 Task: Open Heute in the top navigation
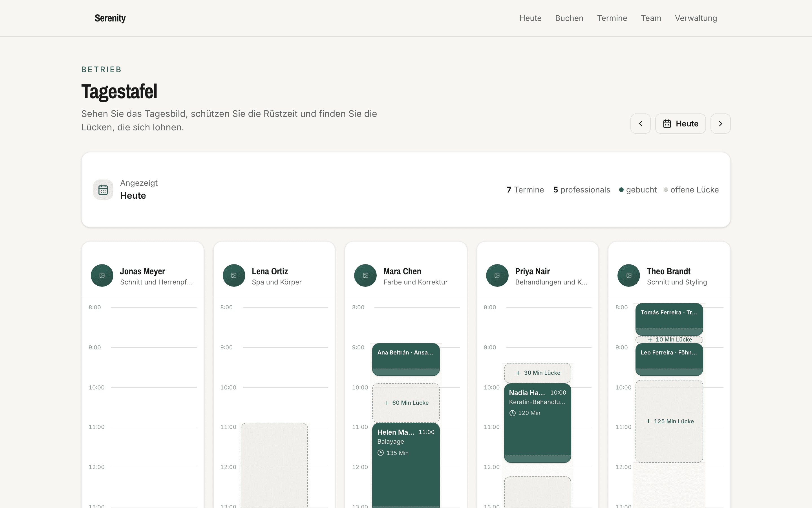(x=530, y=18)
